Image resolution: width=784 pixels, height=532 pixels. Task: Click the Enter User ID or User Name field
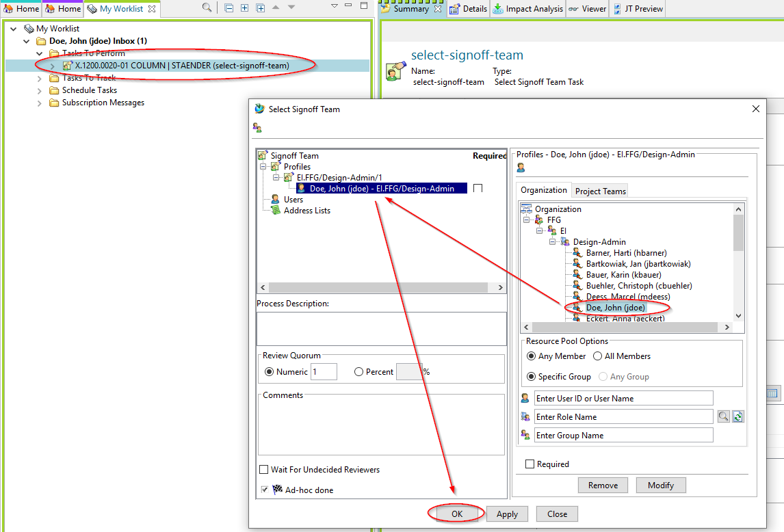[x=623, y=399]
